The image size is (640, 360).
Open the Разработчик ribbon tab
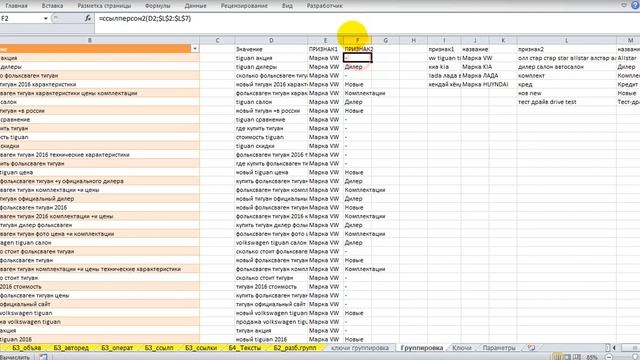point(325,6)
